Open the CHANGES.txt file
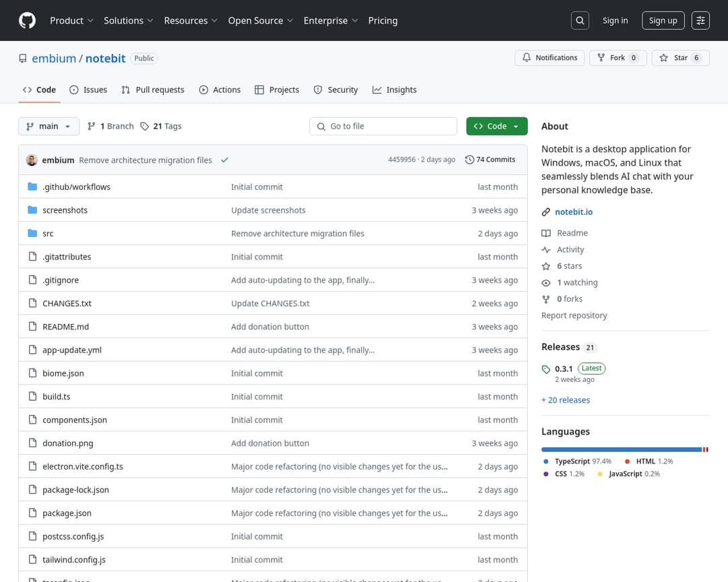 pyautogui.click(x=67, y=304)
